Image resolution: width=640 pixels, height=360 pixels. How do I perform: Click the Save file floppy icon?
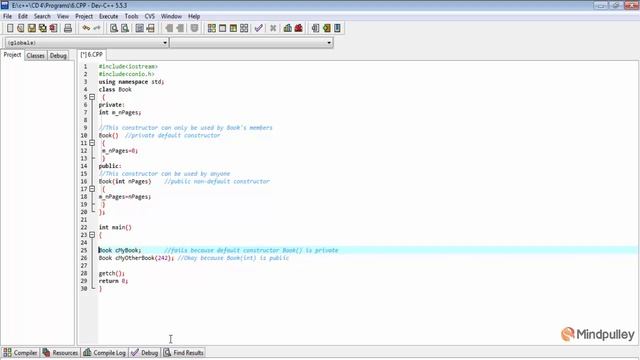32,28
